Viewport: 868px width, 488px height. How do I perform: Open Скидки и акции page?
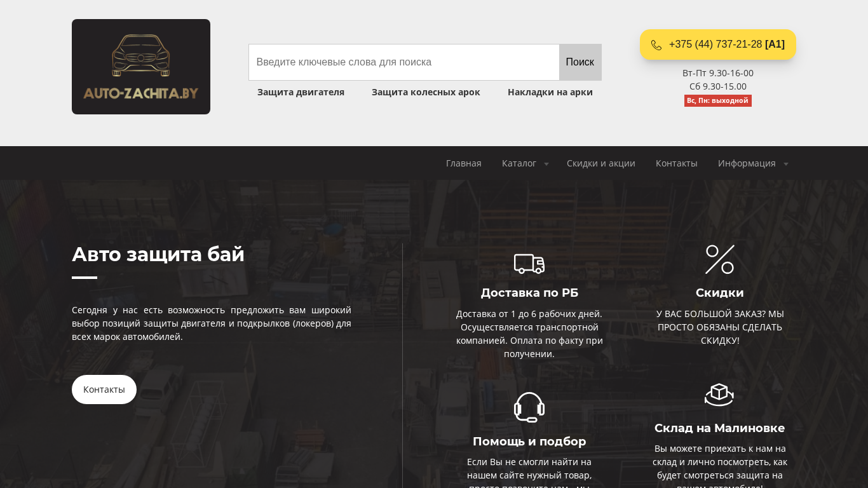coord(601,163)
